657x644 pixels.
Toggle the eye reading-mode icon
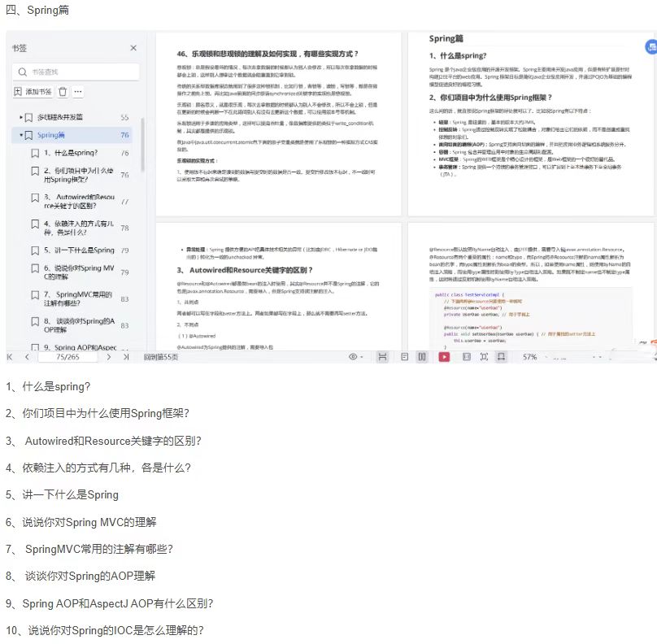point(353,355)
